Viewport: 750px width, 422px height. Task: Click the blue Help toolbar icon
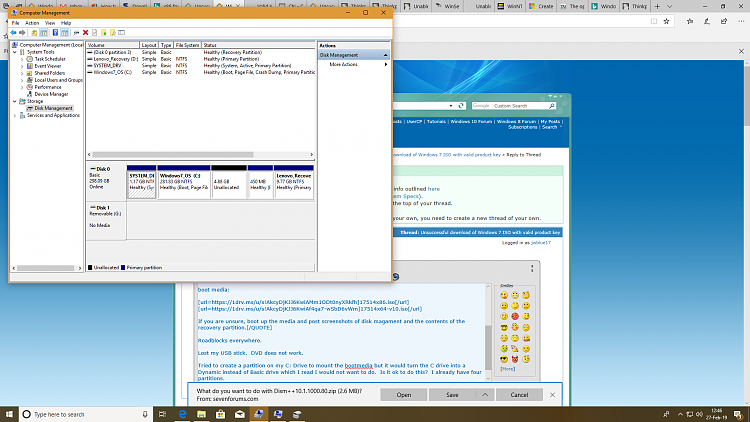55,33
